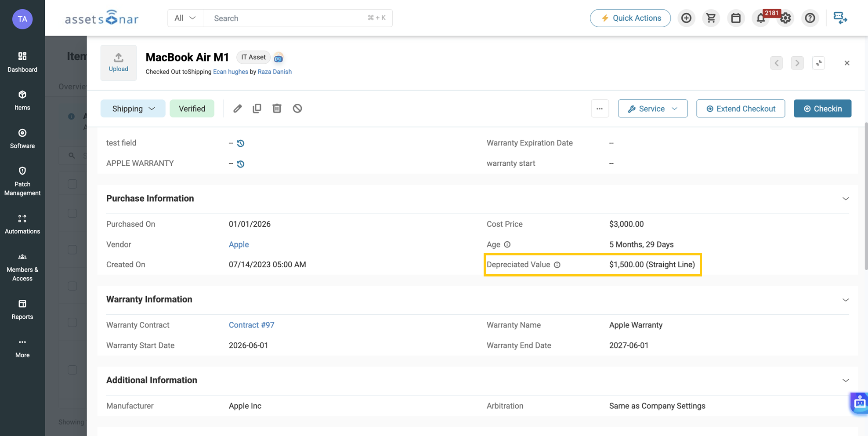Open Patch Management in the sidebar
This screenshot has height=436, width=868.
[x=22, y=181]
